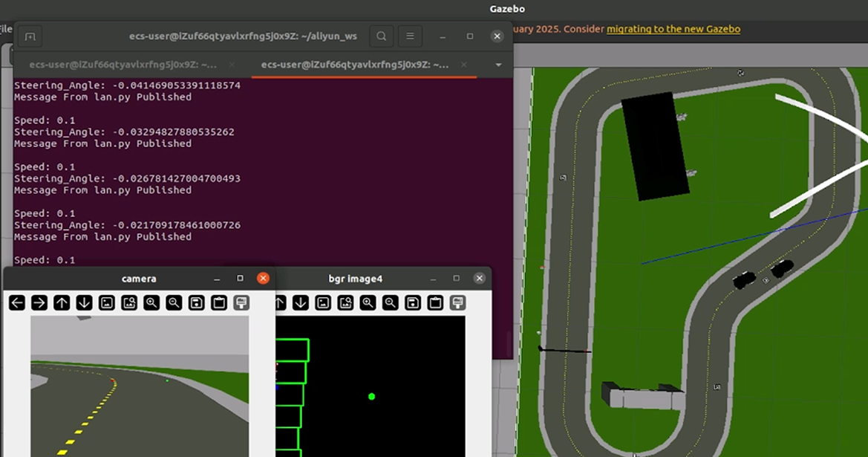Open the 'migrating to the new Gazebo' link
The width and height of the screenshot is (868, 457).
click(x=673, y=29)
